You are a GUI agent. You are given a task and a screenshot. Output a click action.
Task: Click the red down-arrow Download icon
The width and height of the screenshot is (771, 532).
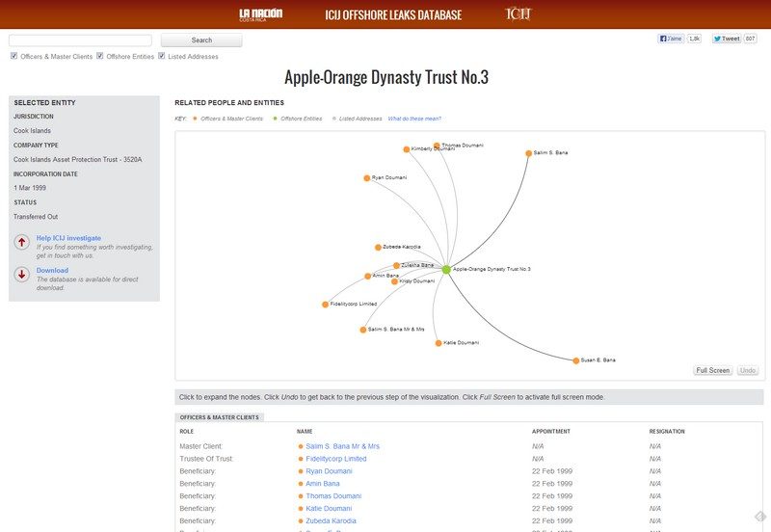coord(21,275)
